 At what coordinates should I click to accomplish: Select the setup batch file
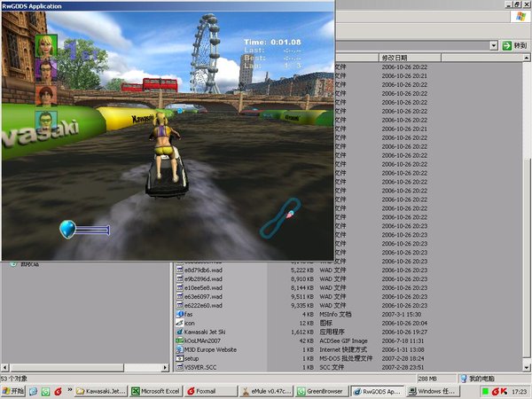click(x=193, y=357)
